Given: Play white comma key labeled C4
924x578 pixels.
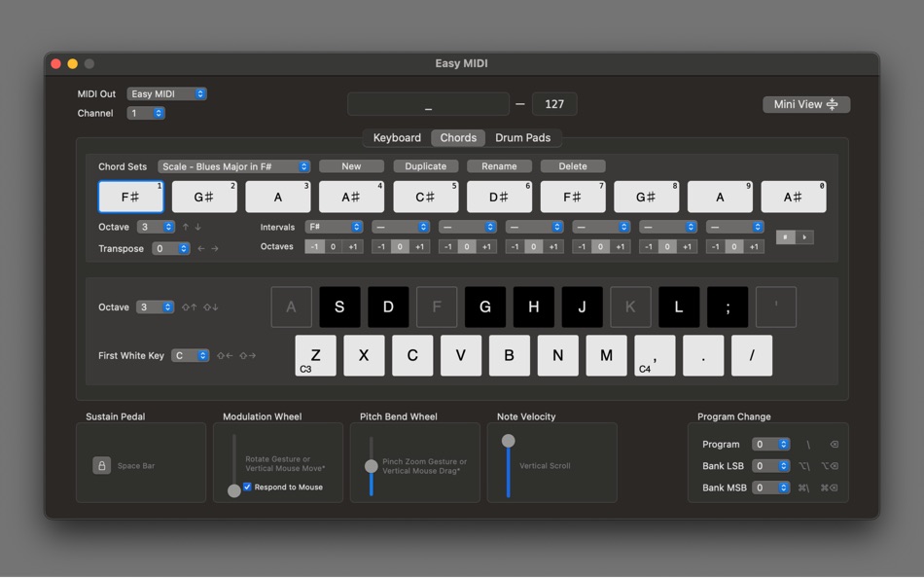Looking at the screenshot, I should [655, 355].
